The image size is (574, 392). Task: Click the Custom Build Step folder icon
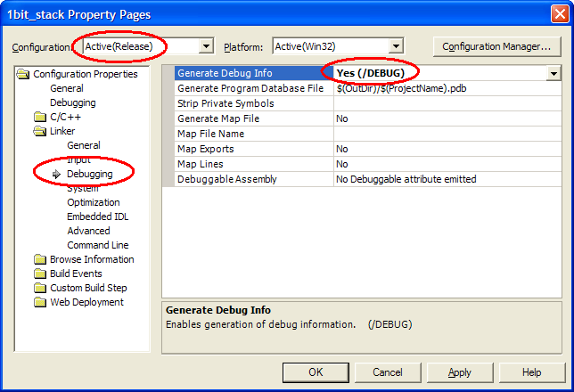click(x=40, y=289)
